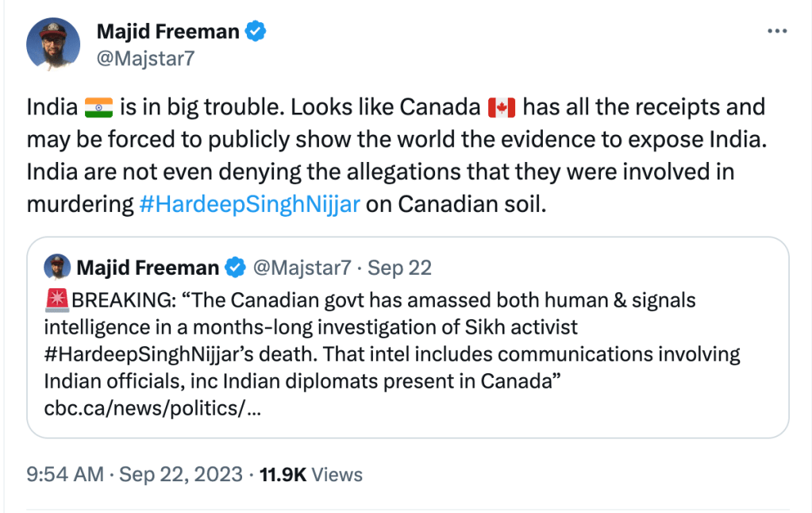
Task: Click the Sep 22 date on the quoted tweet
Action: tap(400, 268)
